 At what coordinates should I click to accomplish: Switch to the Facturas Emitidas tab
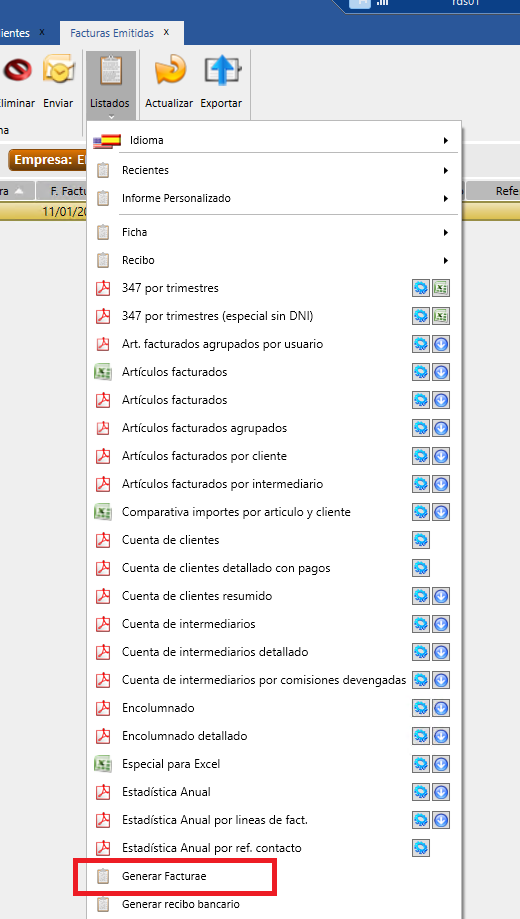[112, 33]
